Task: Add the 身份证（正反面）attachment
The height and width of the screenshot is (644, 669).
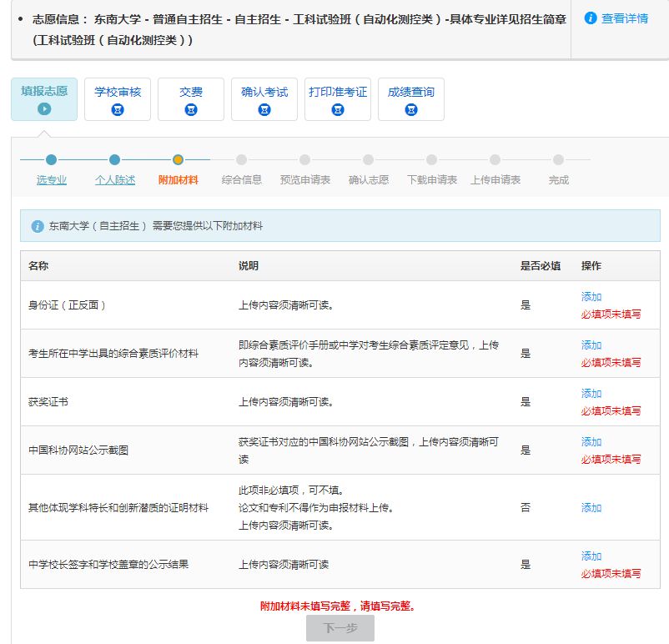Action: click(591, 297)
